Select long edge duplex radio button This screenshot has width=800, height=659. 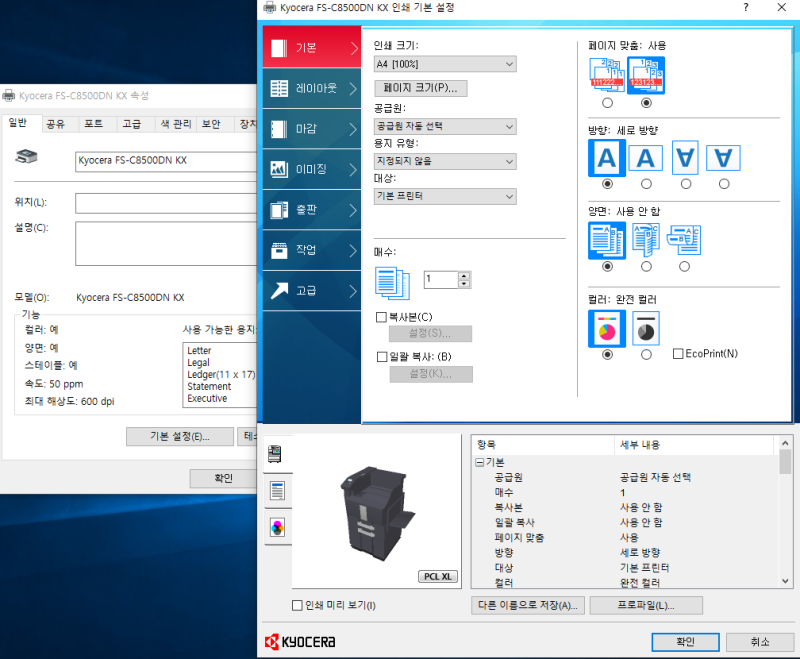[646, 266]
